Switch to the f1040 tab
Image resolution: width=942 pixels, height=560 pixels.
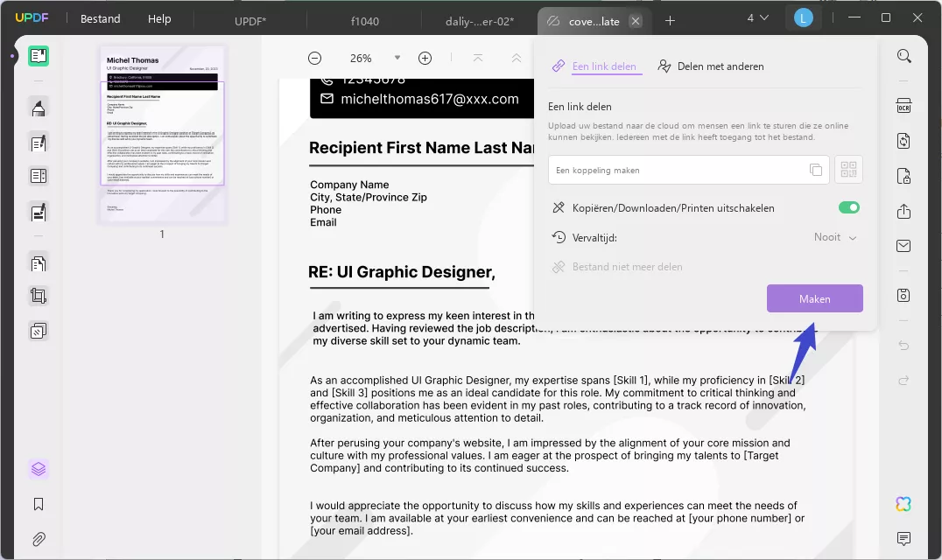(365, 21)
